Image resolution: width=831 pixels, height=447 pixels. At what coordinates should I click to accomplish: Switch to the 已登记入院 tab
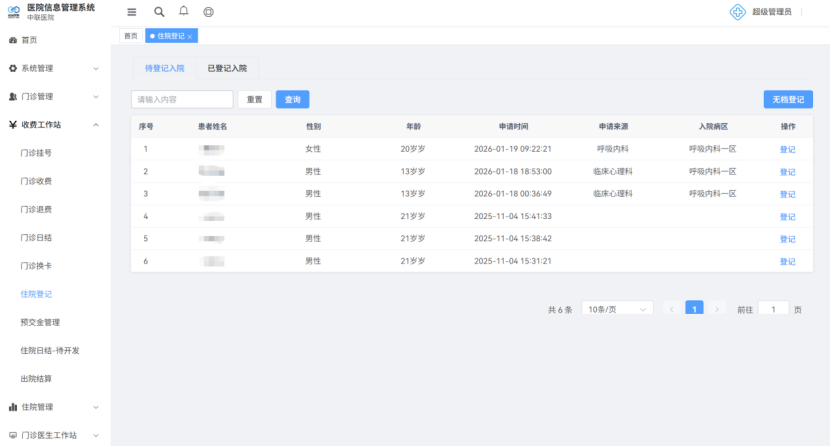227,68
